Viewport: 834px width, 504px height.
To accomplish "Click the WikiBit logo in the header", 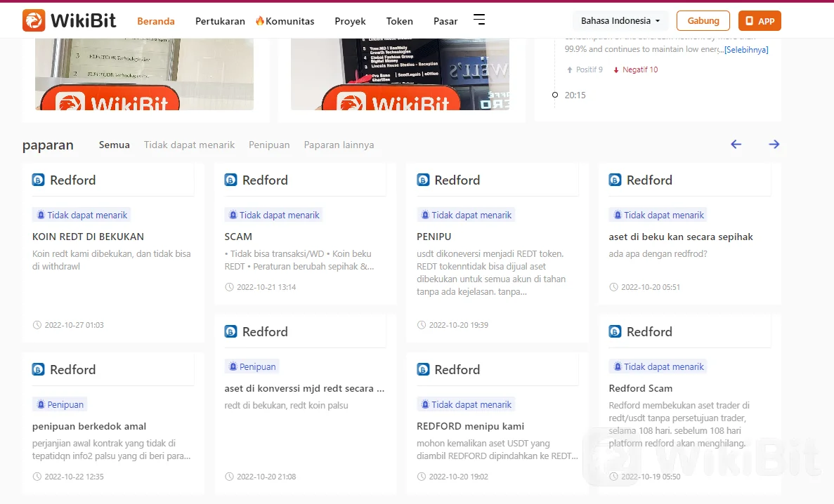I will click(69, 21).
